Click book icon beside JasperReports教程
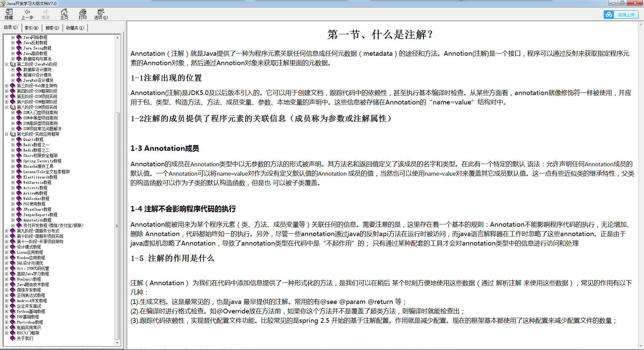The image size is (644, 350). coord(19,215)
